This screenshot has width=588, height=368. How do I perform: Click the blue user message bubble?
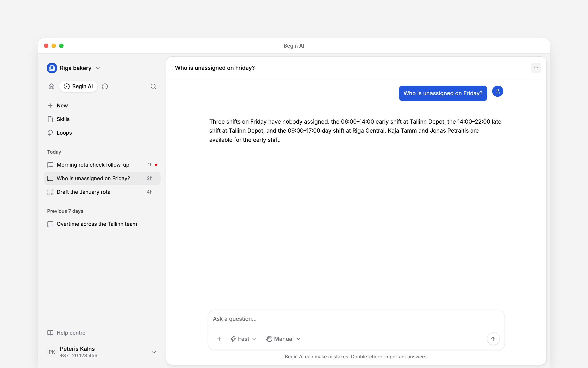pos(443,93)
